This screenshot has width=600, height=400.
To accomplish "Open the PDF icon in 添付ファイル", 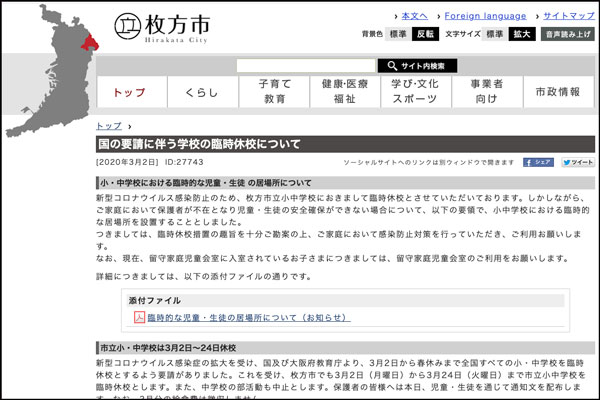I will 139,317.
